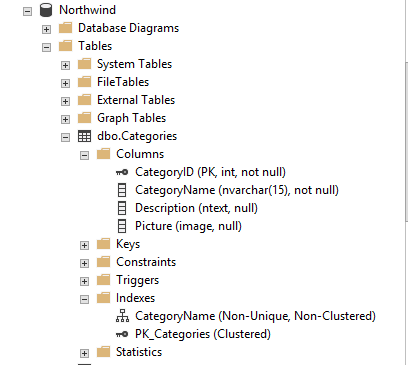The image size is (408, 365).
Task: Click the CategoryName index hierarchy icon
Action: coord(122,316)
